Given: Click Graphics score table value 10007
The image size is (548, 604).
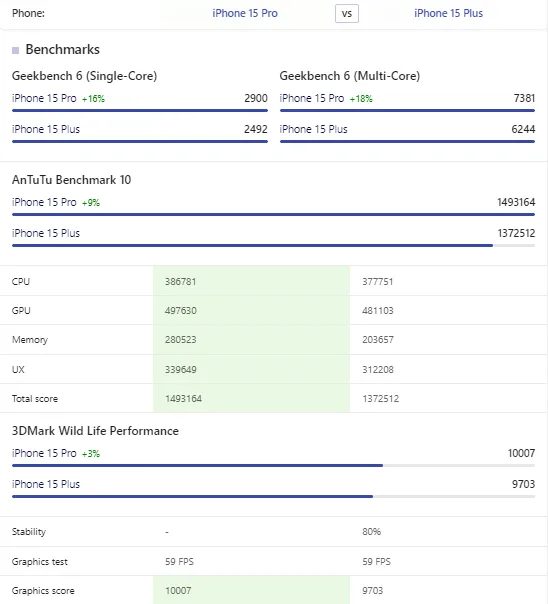Looking at the screenshot, I should (x=178, y=591).
